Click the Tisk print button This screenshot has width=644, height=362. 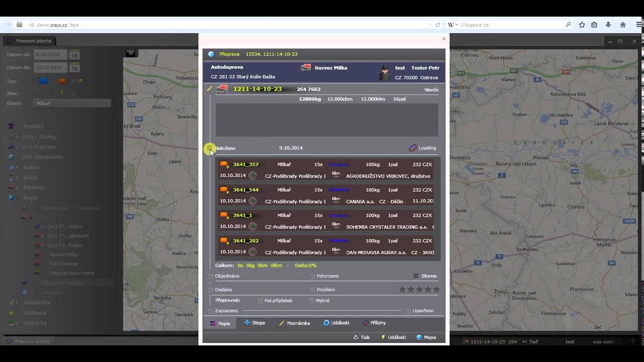click(362, 337)
